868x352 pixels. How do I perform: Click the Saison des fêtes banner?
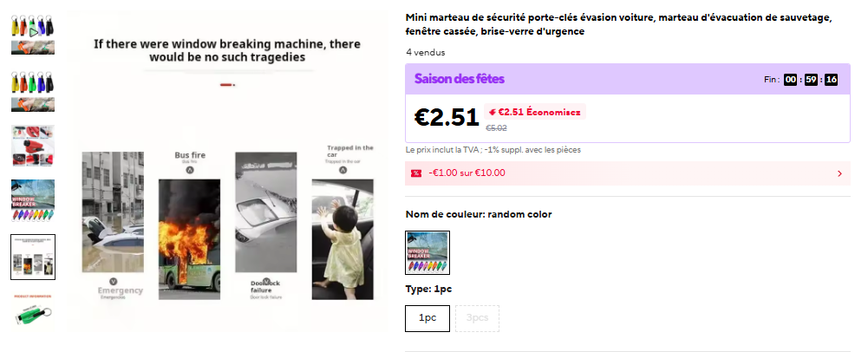(460, 79)
